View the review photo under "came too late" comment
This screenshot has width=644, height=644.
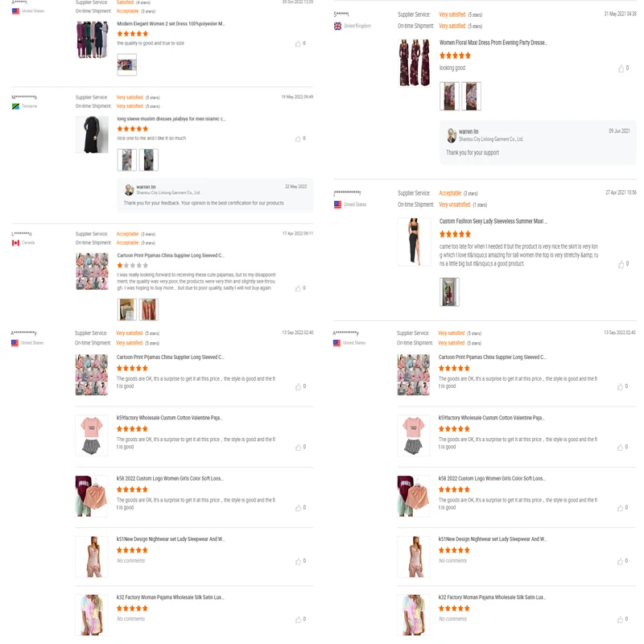click(x=449, y=292)
